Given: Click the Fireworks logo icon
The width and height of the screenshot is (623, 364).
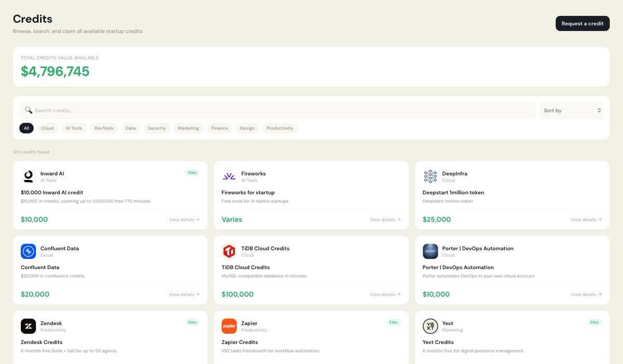Looking at the screenshot, I should (229, 176).
